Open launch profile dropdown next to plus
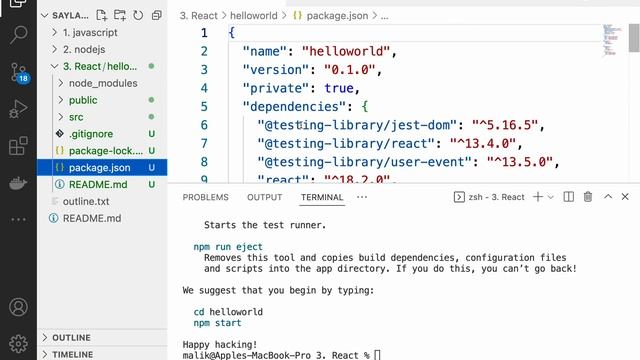 coord(551,198)
